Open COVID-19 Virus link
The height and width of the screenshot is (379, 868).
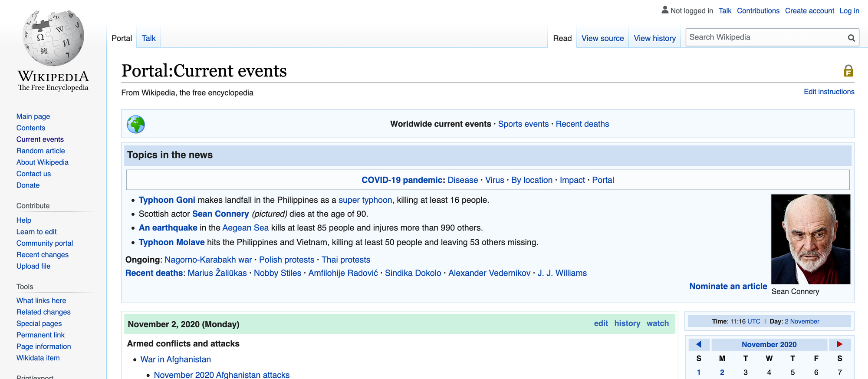point(495,180)
